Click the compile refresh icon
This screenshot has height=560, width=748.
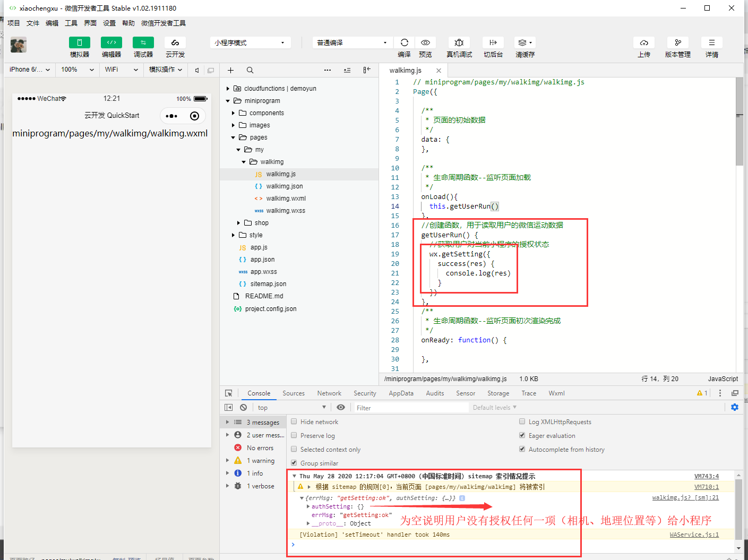coord(405,42)
